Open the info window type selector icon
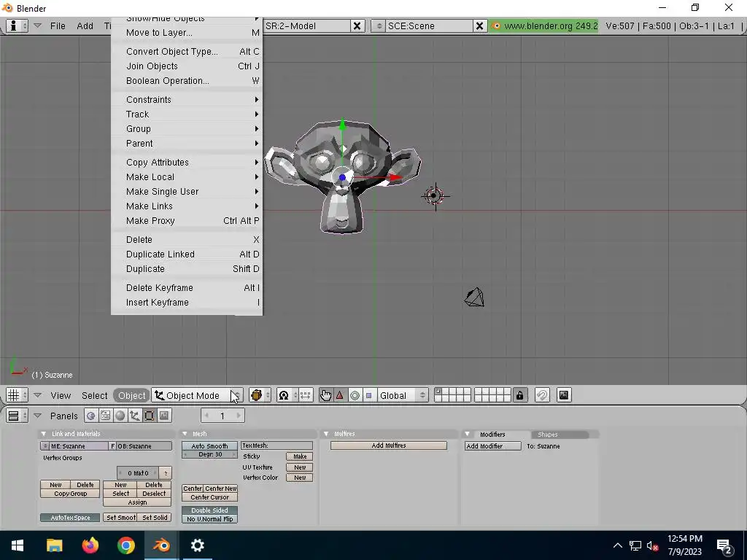 18,26
